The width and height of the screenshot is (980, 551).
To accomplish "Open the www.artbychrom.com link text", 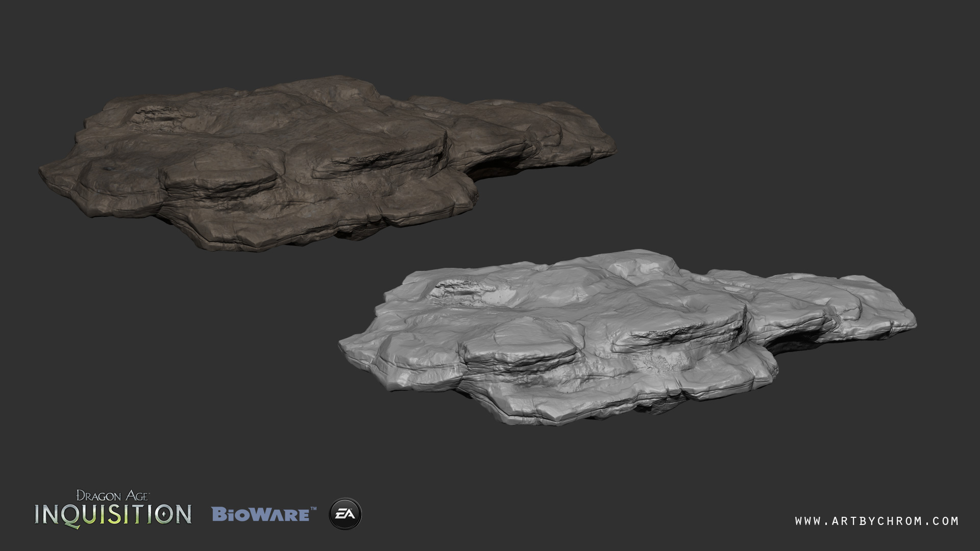I will coord(876,521).
